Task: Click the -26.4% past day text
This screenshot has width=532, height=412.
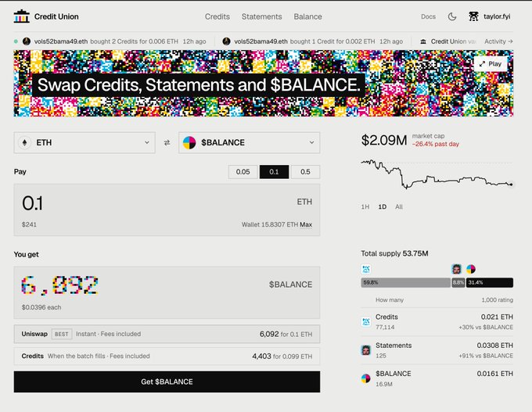Action: tap(436, 144)
